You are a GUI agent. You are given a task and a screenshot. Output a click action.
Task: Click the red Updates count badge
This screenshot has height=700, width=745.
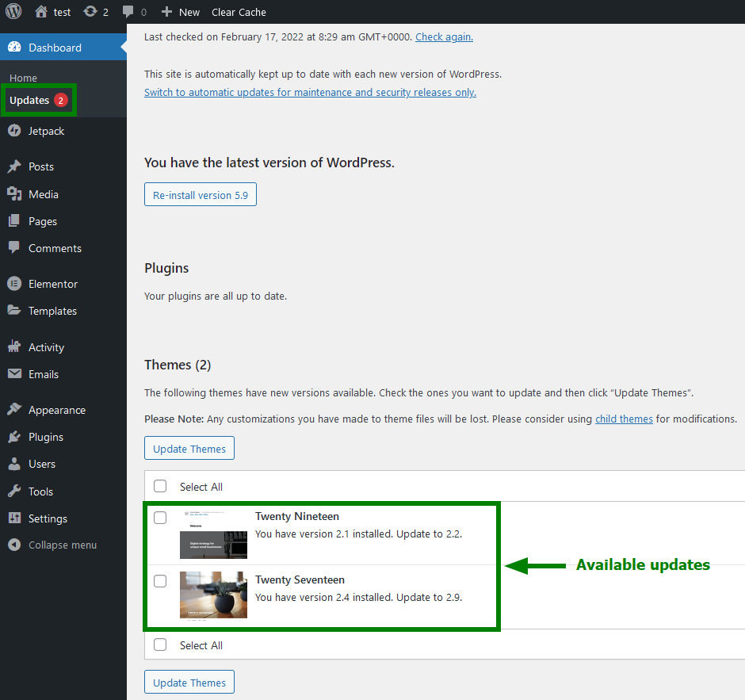[61, 100]
